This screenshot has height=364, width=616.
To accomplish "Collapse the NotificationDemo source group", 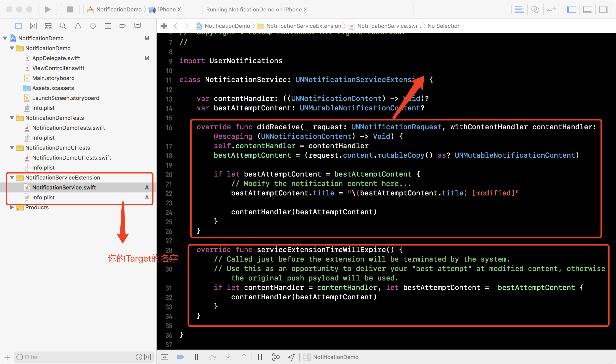I will 12,48.
